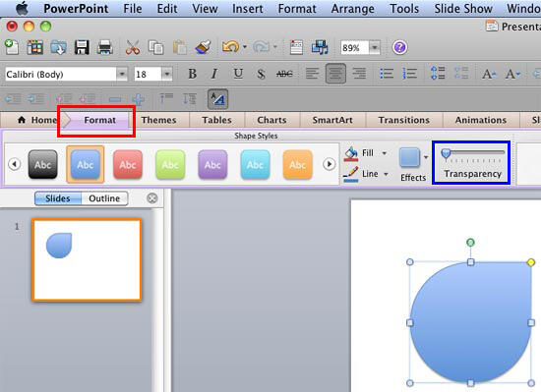
Task: Expand the Fill color dropdown
Action: pos(384,153)
